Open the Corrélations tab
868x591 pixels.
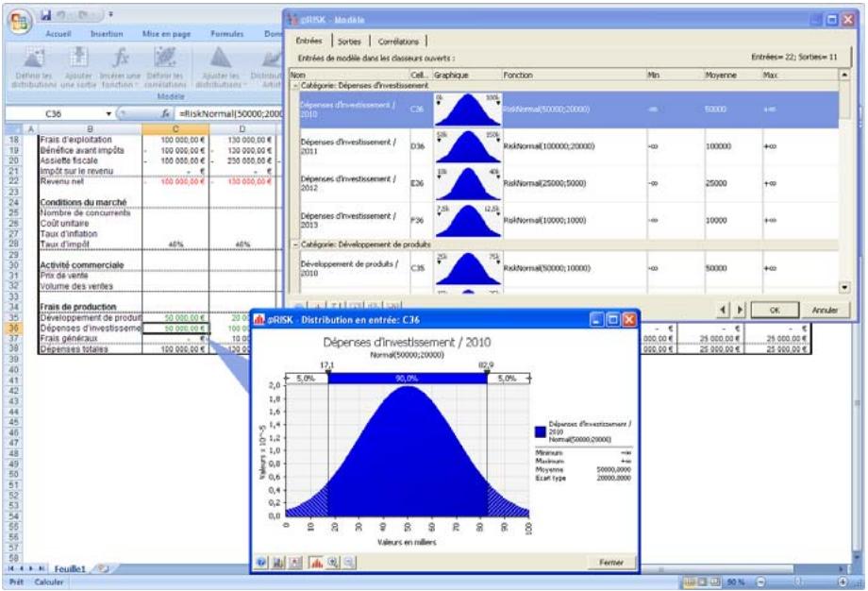(398, 42)
